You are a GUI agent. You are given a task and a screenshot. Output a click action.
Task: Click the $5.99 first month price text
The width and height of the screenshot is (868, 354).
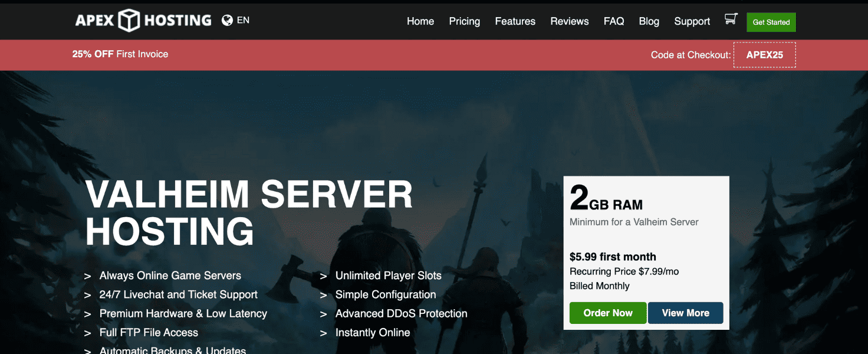[x=613, y=257]
